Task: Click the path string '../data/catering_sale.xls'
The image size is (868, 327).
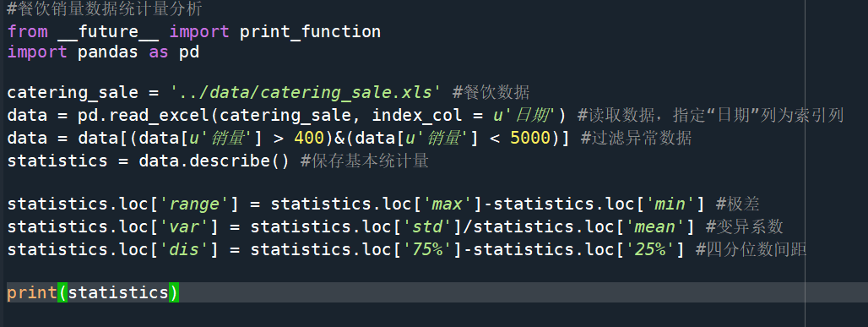Action: 305,92
